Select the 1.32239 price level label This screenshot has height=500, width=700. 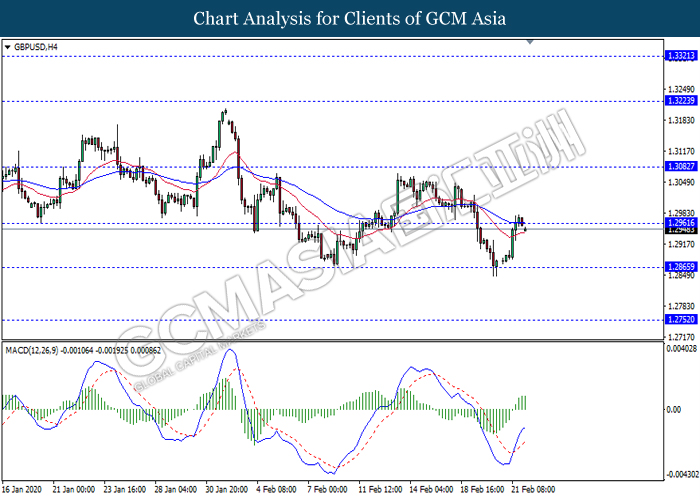681,101
